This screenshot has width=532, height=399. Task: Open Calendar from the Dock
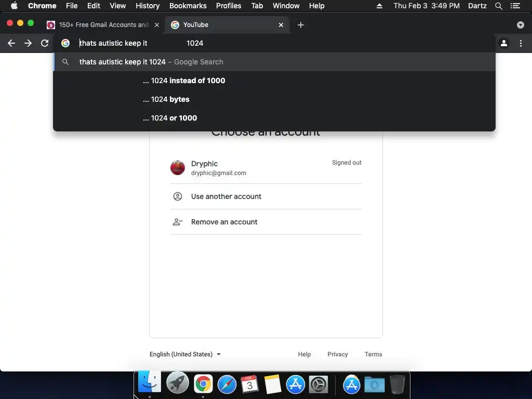click(x=249, y=384)
